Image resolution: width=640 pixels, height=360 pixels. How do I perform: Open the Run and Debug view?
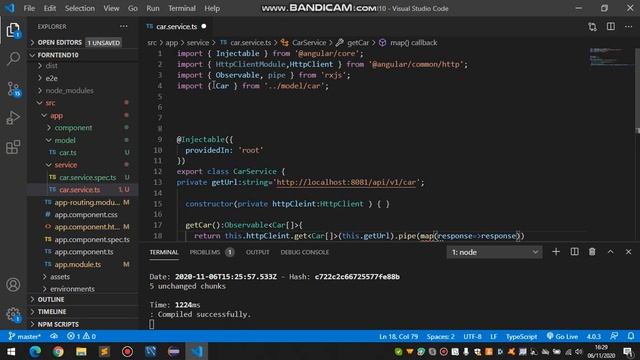click(13, 118)
